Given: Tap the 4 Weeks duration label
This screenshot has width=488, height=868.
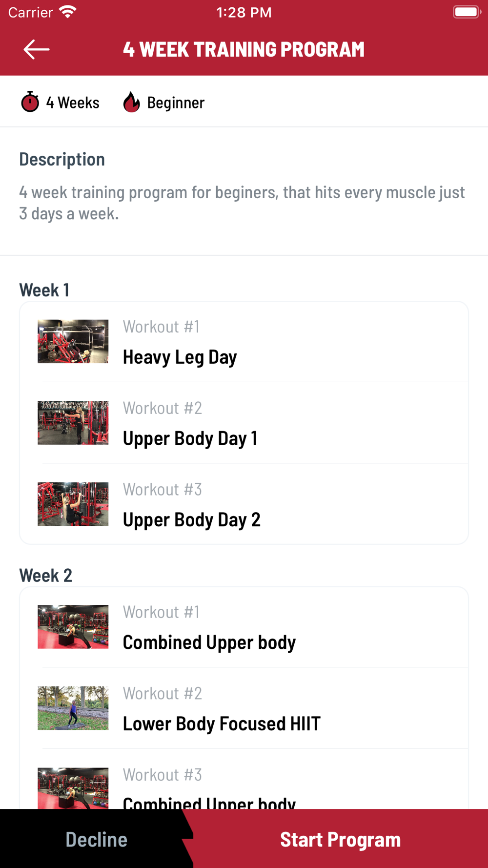Looking at the screenshot, I should 73,103.
